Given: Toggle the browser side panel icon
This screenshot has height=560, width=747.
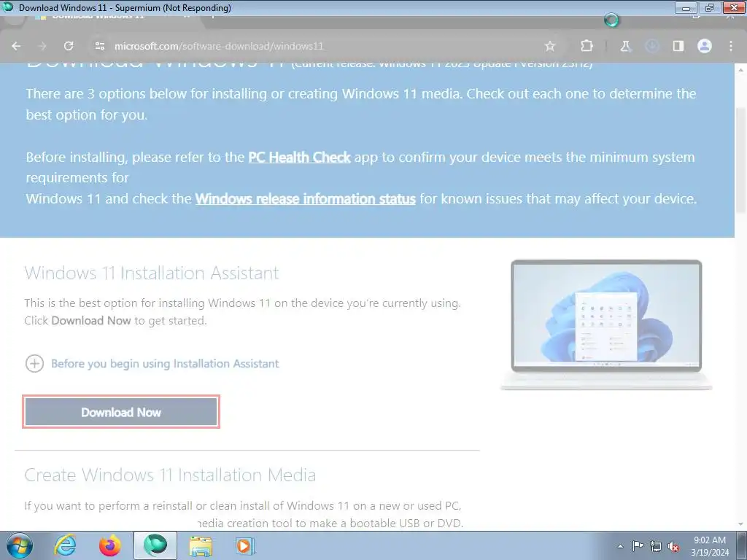Looking at the screenshot, I should [x=678, y=46].
